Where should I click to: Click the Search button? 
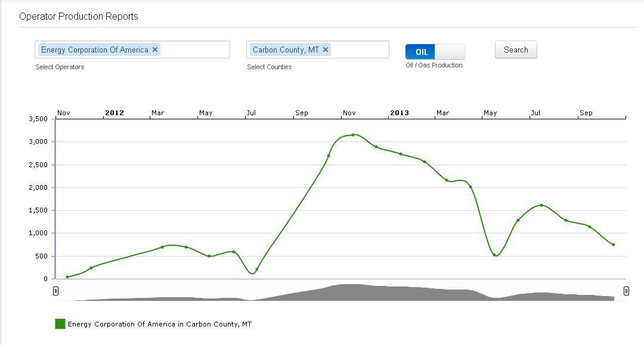pos(516,50)
